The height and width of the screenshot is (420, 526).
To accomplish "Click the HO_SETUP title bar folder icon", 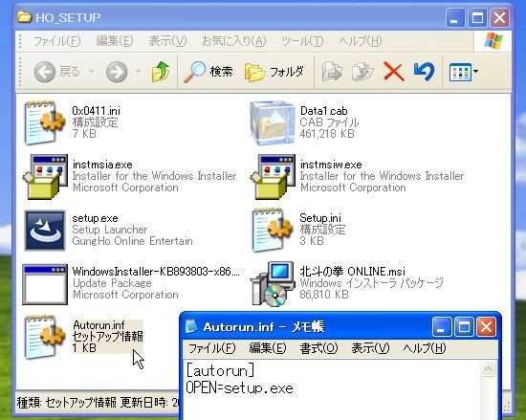I will 25,17.
